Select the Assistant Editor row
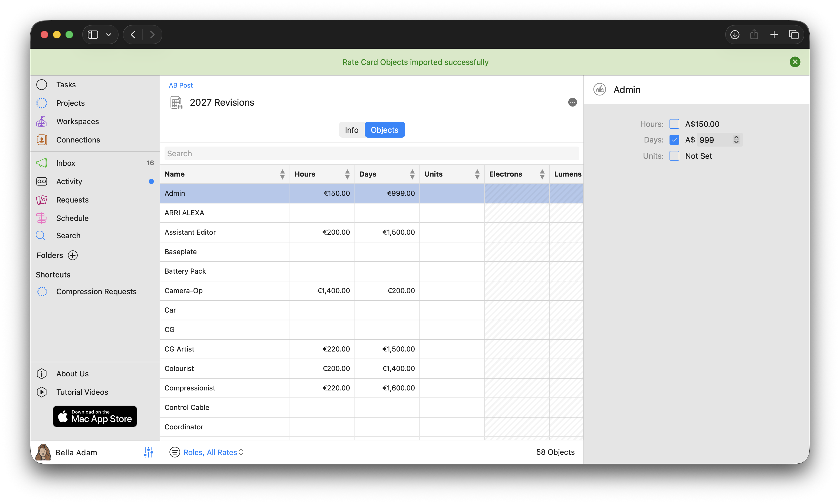 coord(371,232)
